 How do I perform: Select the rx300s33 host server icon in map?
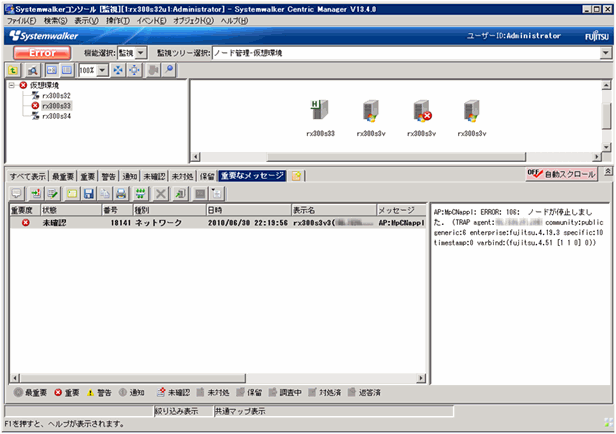(x=320, y=112)
